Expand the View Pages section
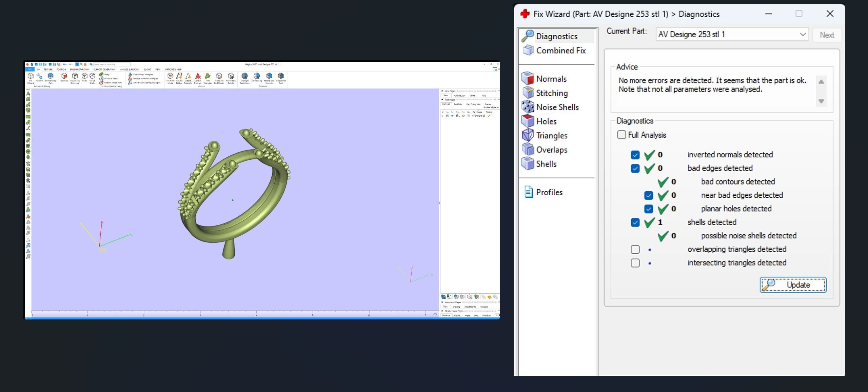The image size is (868, 392). click(442, 91)
